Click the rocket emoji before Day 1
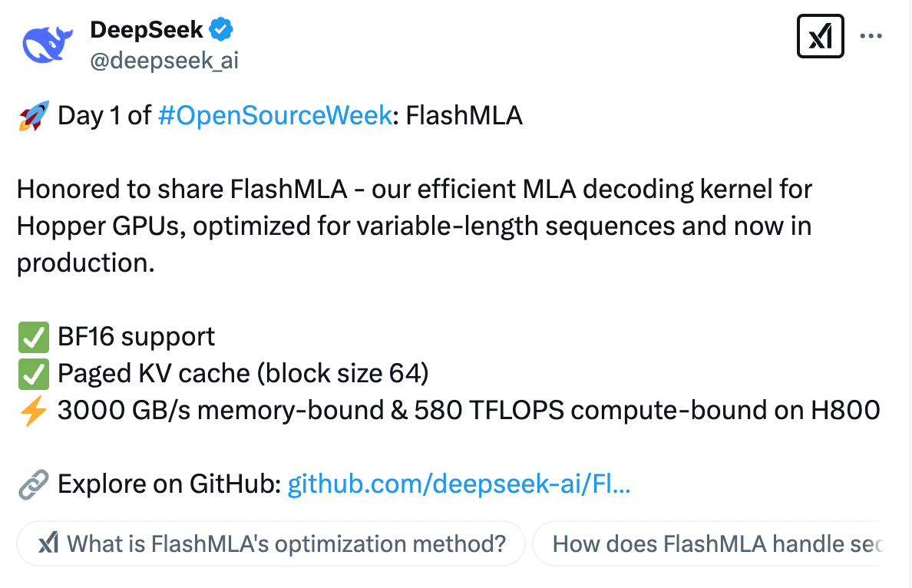Screen dimensions: 912x588 33,116
